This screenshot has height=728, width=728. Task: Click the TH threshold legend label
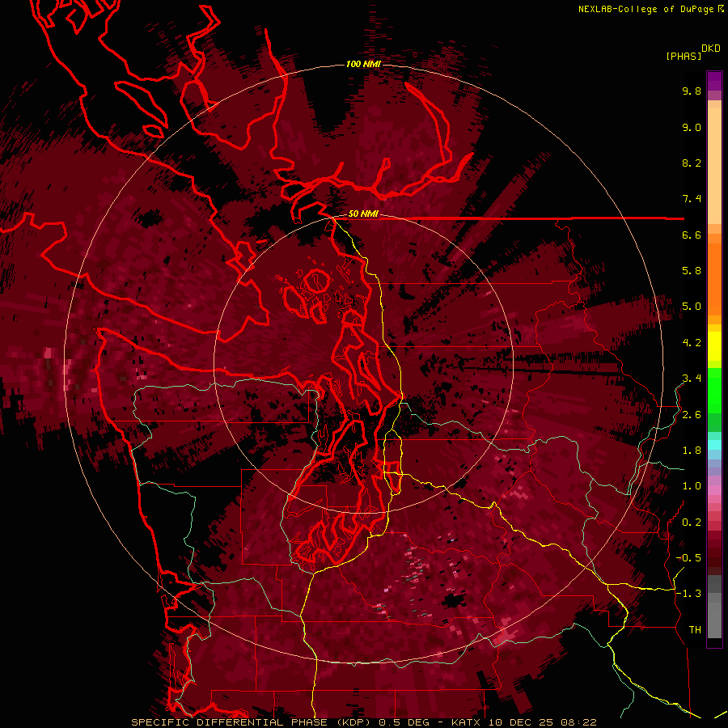pyautogui.click(x=695, y=630)
